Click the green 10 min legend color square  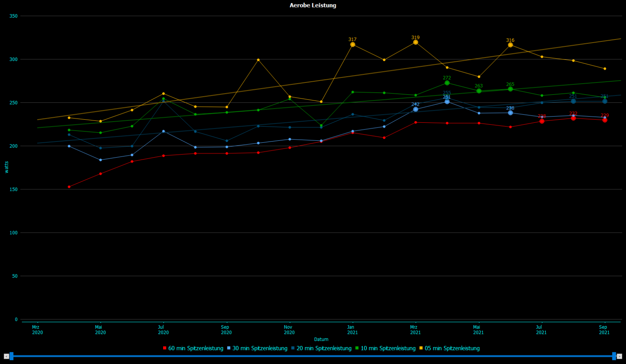pos(357,348)
